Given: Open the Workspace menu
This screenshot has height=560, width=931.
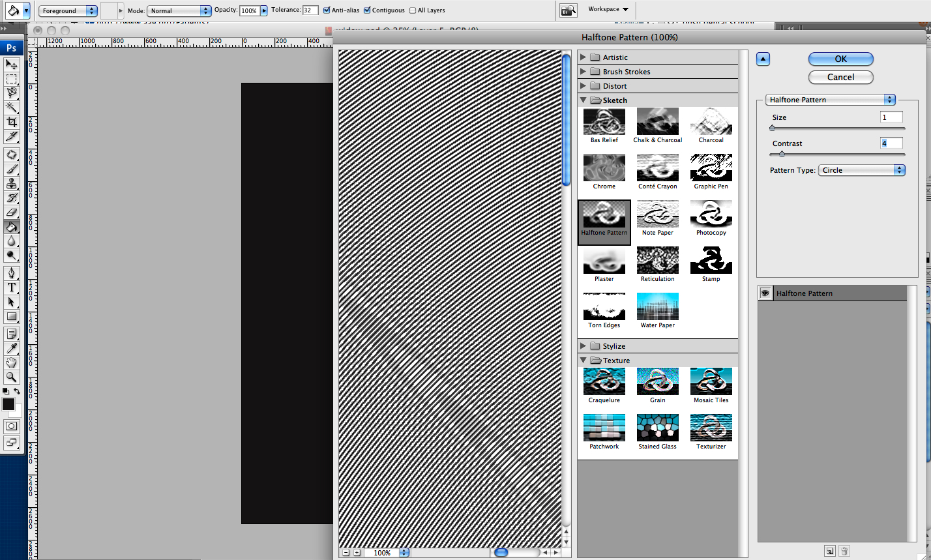Looking at the screenshot, I should (x=608, y=9).
